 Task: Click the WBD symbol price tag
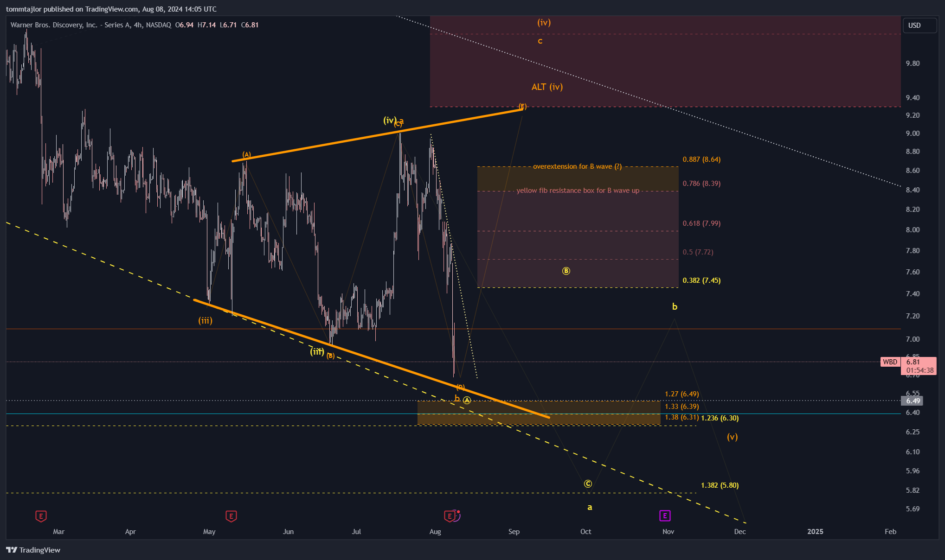tap(890, 362)
